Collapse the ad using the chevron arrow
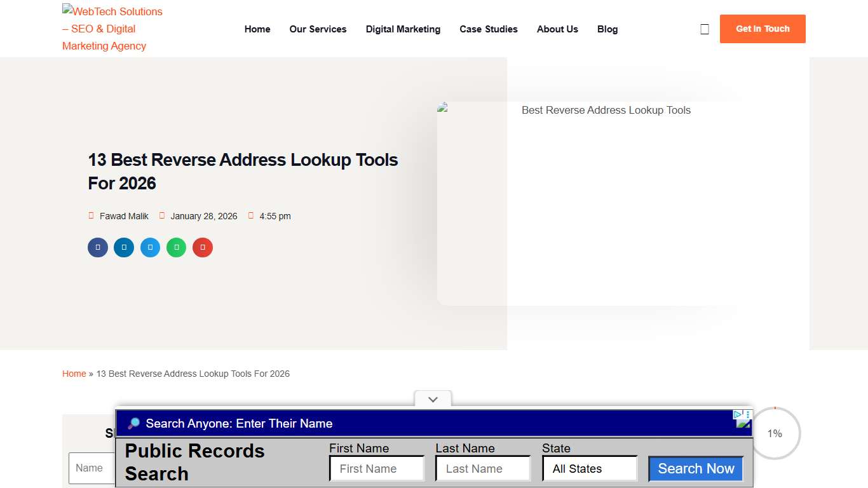The width and height of the screenshot is (868, 488). pyautogui.click(x=433, y=399)
